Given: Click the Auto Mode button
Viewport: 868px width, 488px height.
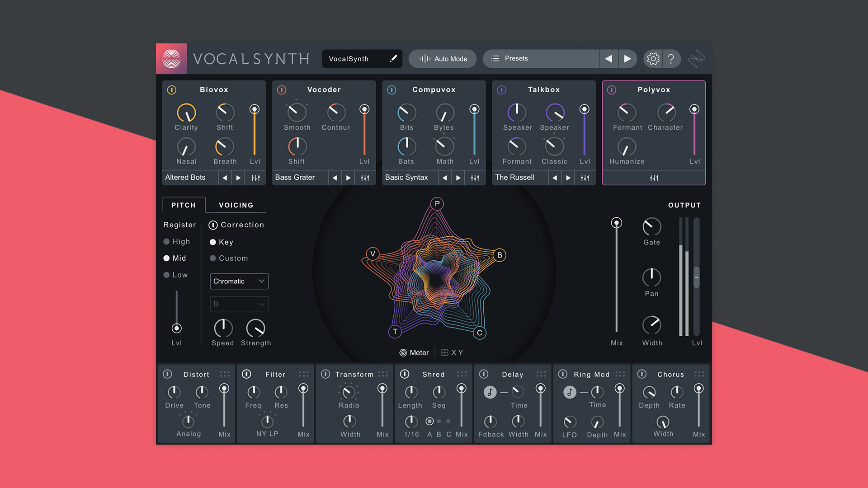Looking at the screenshot, I should 442,58.
